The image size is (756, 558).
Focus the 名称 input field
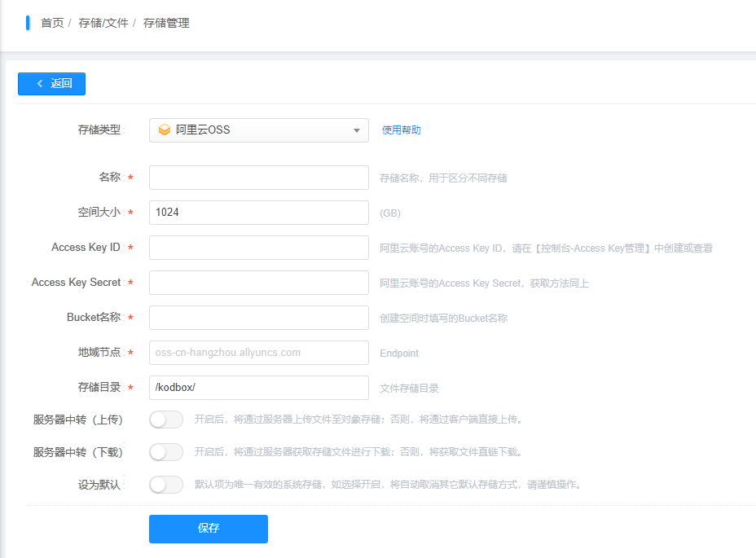coord(259,178)
